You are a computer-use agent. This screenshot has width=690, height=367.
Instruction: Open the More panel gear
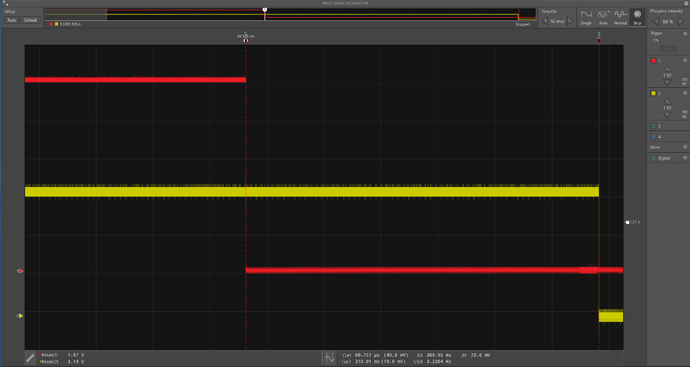tap(685, 147)
